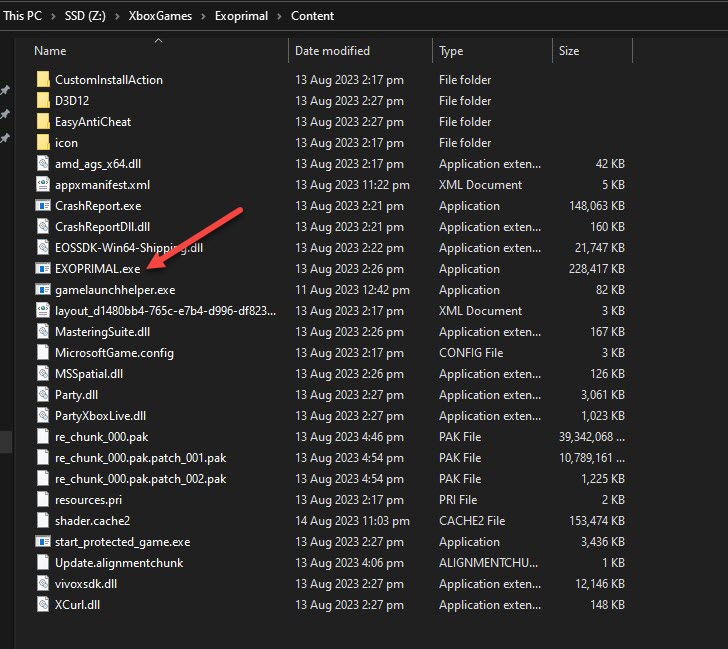Select the EXOPRIMAL.exe file name

click(x=98, y=269)
